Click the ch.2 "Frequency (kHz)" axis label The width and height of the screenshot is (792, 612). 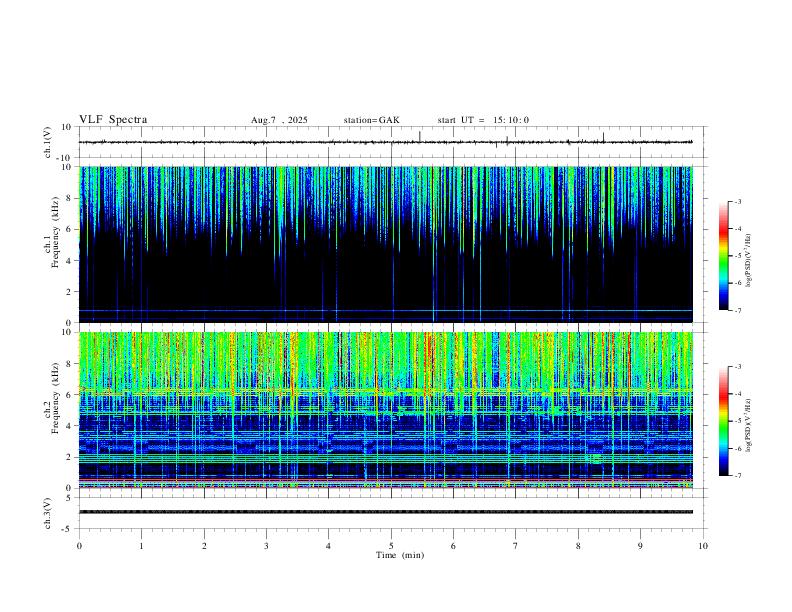[x=56, y=397]
